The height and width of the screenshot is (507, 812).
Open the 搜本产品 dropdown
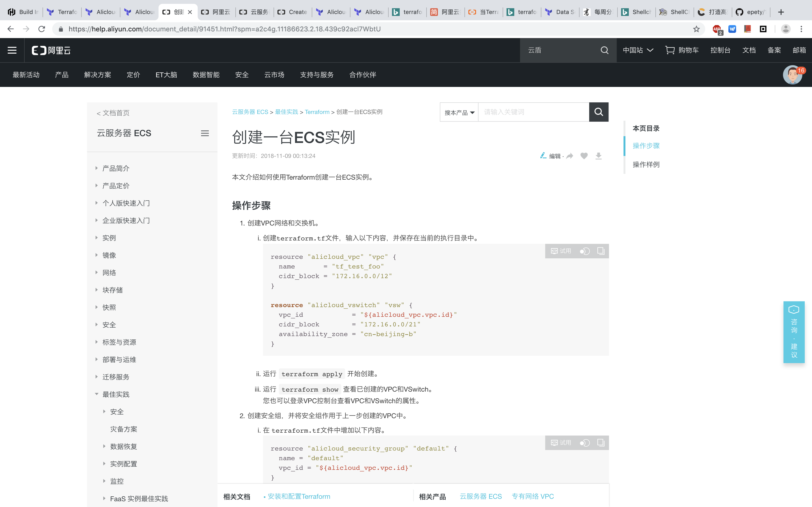click(x=459, y=112)
